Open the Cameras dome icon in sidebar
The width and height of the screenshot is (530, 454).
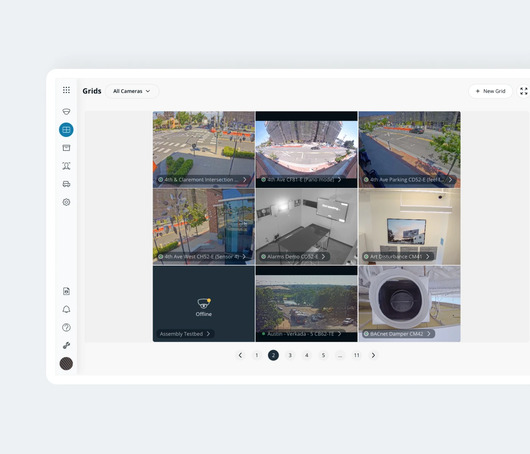(66, 112)
